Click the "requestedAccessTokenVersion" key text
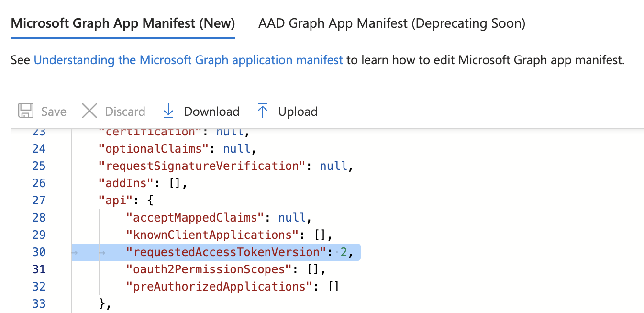The image size is (644, 313). click(x=226, y=252)
